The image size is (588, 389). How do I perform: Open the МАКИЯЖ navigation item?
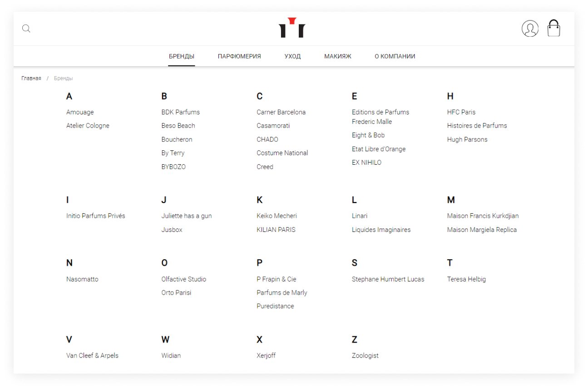coord(338,56)
